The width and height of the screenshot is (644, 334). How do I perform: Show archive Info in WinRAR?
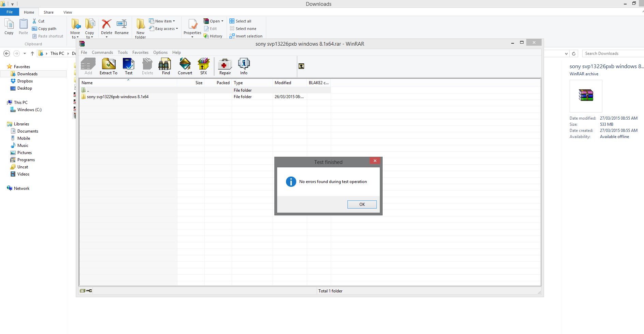(x=244, y=66)
